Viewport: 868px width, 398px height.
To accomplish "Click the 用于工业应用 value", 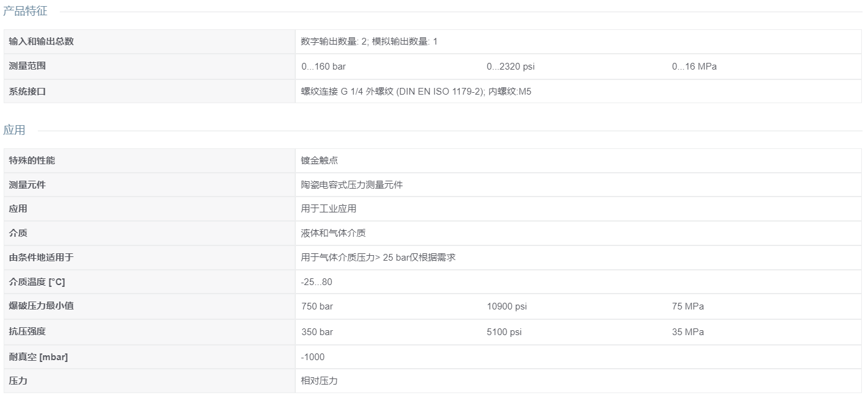I will [x=329, y=209].
